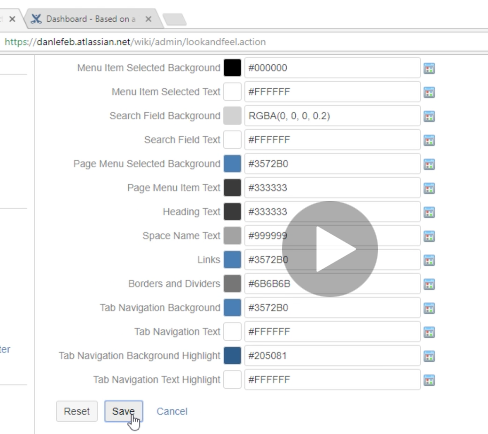This screenshot has width=488, height=434.
Task: Click the Reset button
Action: [x=77, y=411]
